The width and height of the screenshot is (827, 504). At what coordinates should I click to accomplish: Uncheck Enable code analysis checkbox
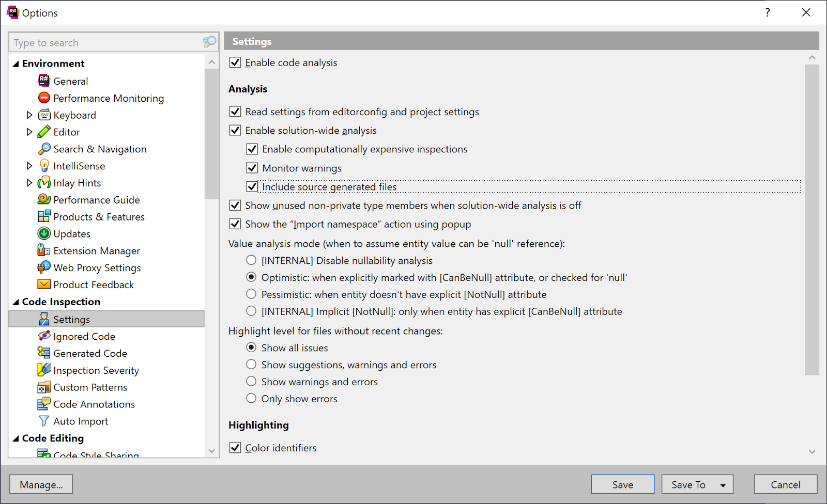(x=235, y=62)
